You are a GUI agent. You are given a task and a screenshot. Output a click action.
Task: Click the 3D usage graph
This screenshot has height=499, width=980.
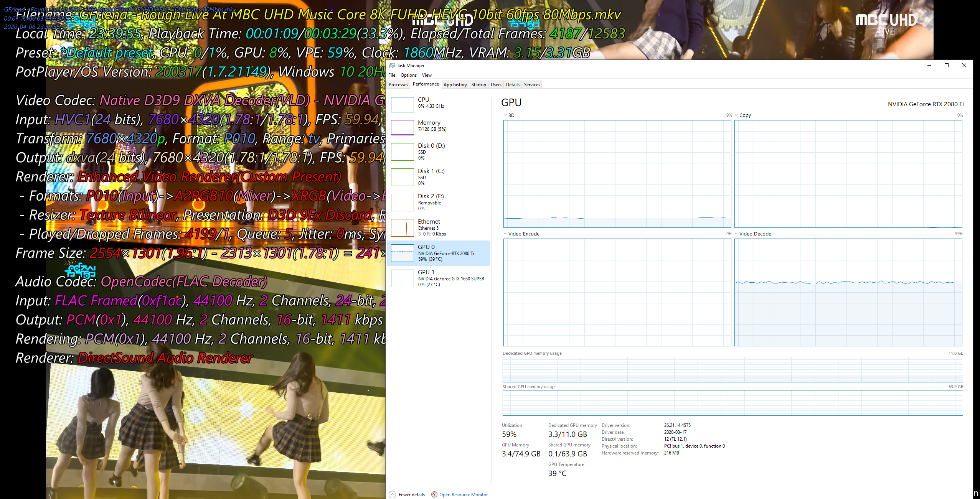pos(617,174)
